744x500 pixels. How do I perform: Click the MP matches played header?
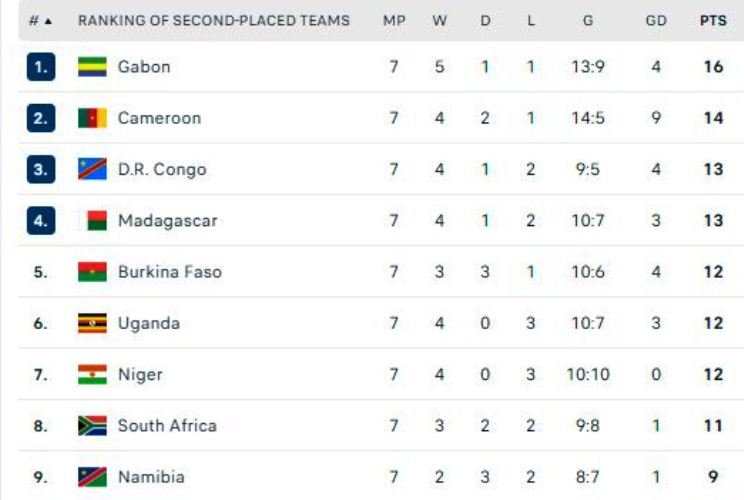pyautogui.click(x=394, y=21)
